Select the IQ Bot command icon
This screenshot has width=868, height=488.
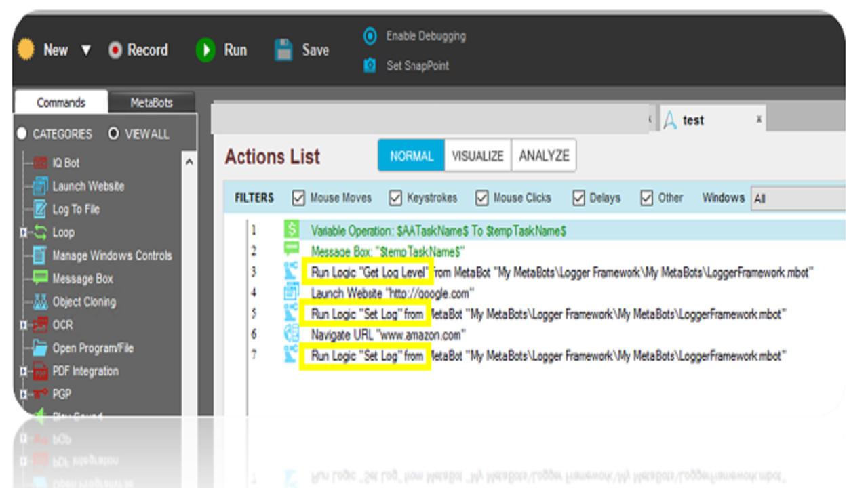coord(41,163)
